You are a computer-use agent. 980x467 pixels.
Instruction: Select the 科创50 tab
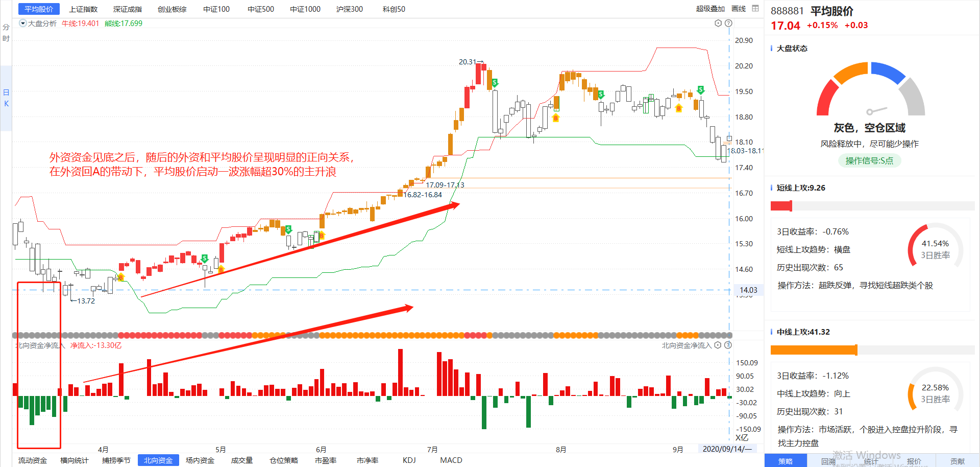click(394, 9)
